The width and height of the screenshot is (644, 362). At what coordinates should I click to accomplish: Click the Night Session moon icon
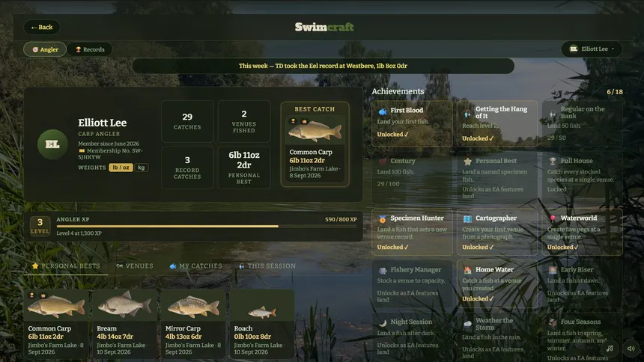coord(383,322)
